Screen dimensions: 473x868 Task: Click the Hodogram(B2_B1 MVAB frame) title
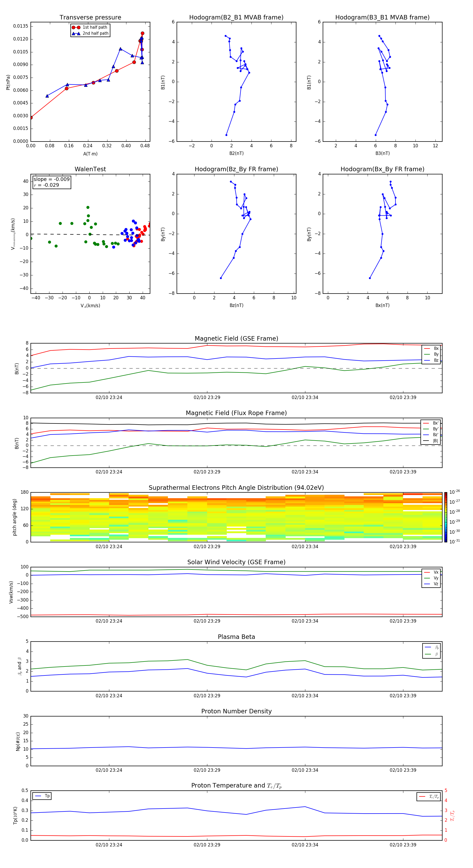[236, 18]
